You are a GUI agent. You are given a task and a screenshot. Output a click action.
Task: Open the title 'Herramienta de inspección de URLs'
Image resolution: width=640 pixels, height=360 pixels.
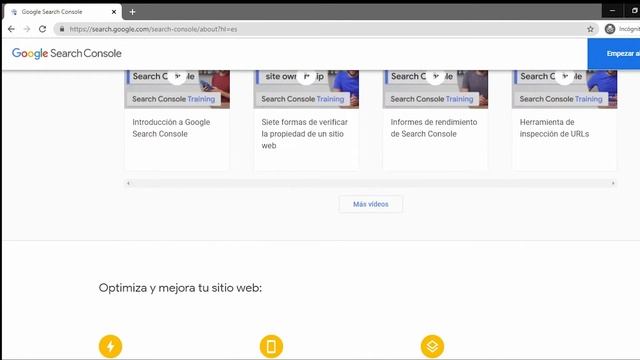[554, 128]
